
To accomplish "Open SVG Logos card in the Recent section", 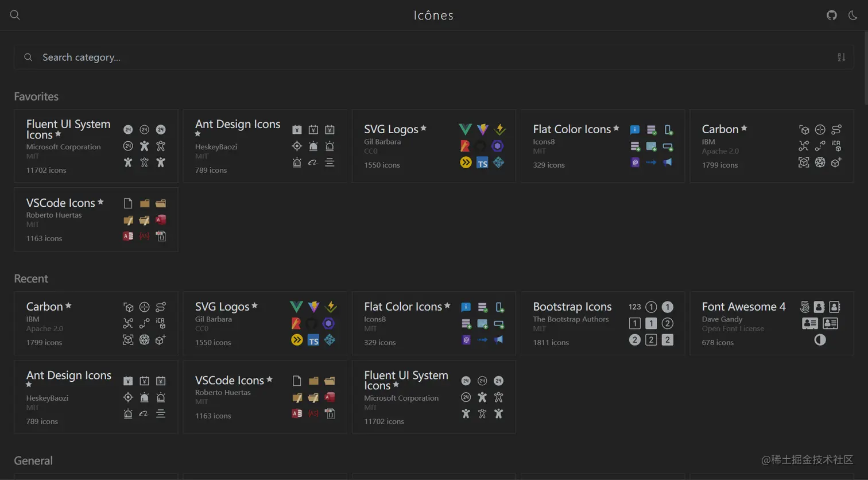I will point(265,323).
